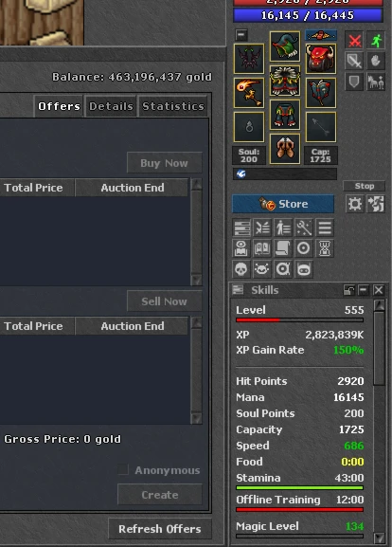Screen dimensions: 392x547
Task: Toggle the white hand PvP mode icon
Action: click(x=376, y=62)
